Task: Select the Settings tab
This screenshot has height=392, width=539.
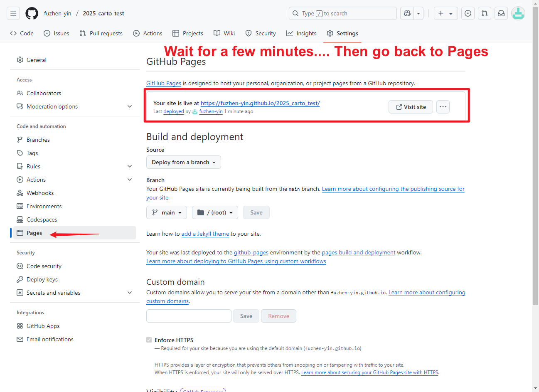Action: [x=342, y=33]
